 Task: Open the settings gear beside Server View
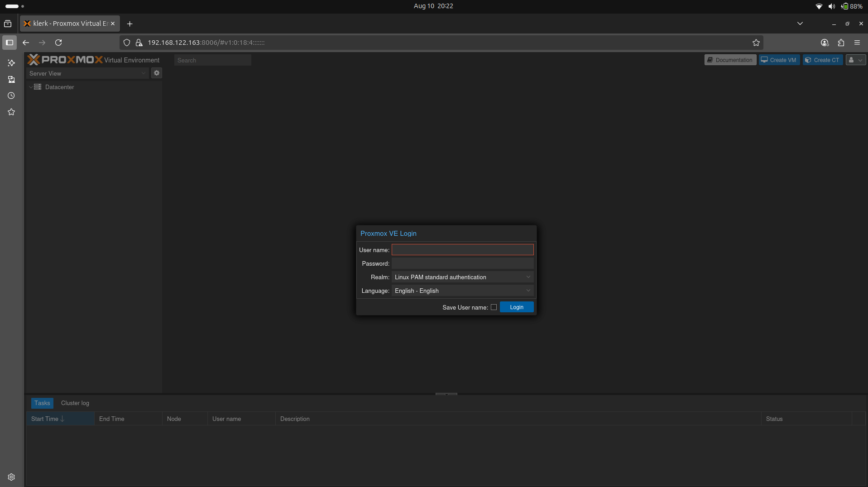pyautogui.click(x=156, y=73)
